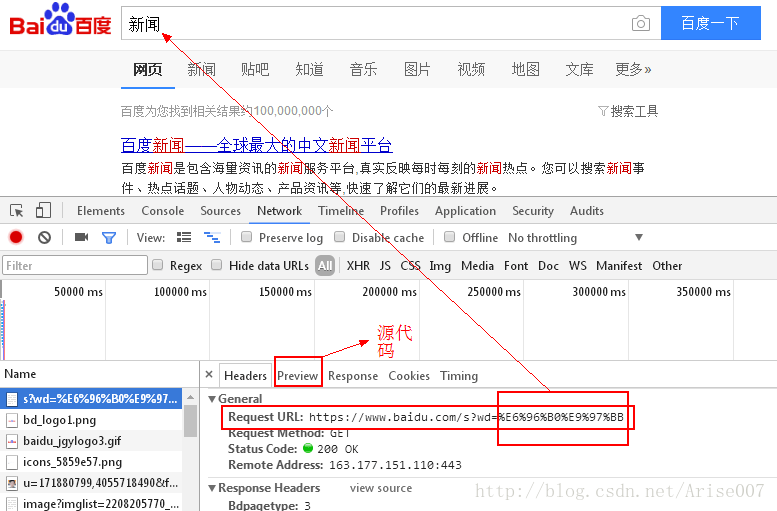Close the request details pane

tap(209, 375)
